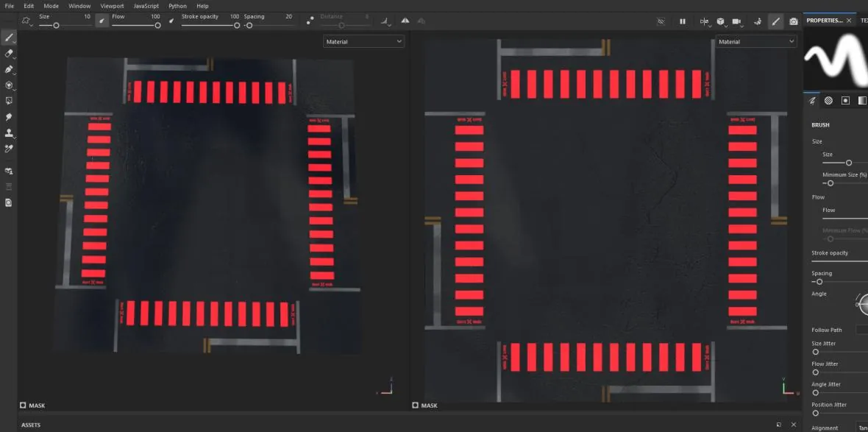Adjust the Size slider in top toolbar
Viewport: 868px width, 432px height.
tap(65, 26)
